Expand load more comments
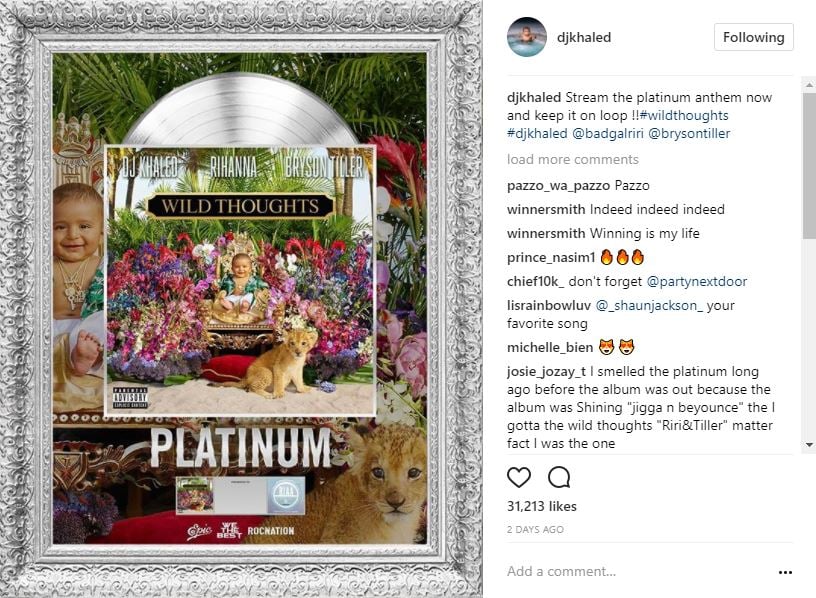 coord(572,159)
